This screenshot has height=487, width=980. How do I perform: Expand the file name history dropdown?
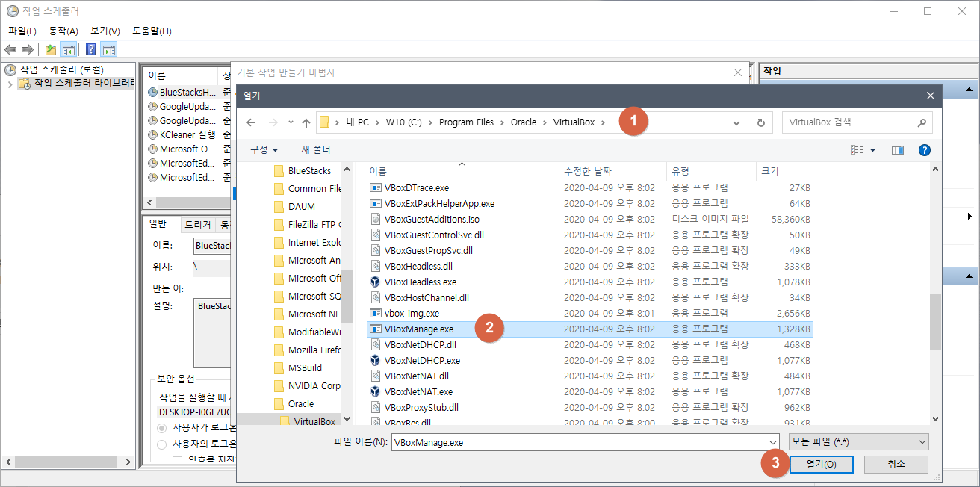click(x=772, y=442)
